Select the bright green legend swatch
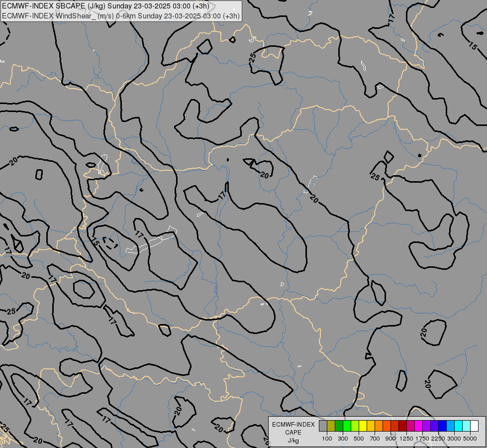487x448 pixels. (x=347, y=426)
